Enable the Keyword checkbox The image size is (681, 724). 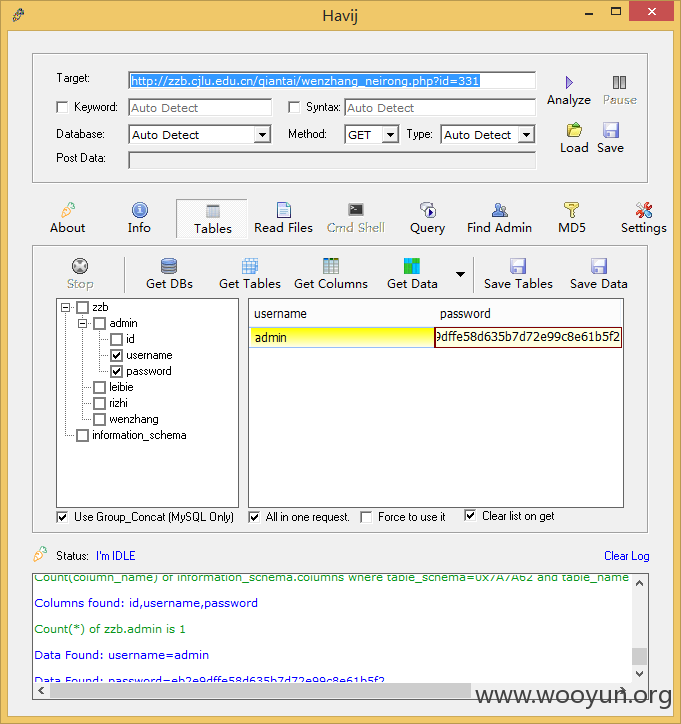[x=62, y=107]
